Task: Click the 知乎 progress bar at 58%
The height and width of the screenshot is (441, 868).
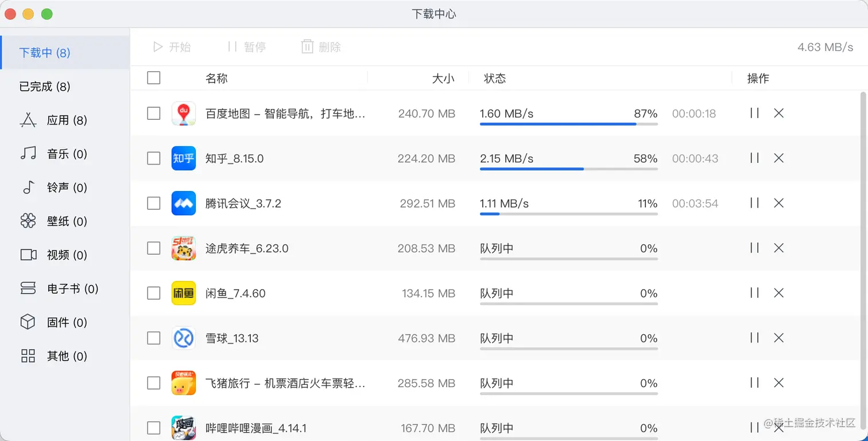Action: tap(569, 169)
